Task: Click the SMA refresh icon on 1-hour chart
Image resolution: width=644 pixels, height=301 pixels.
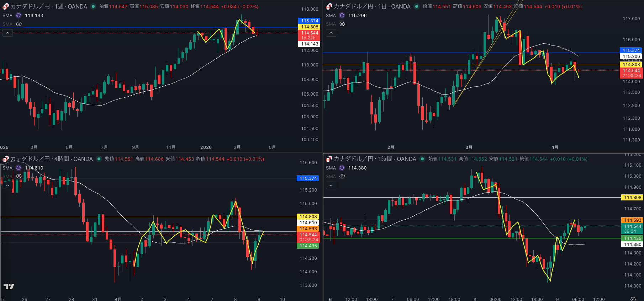Action: (x=342, y=168)
